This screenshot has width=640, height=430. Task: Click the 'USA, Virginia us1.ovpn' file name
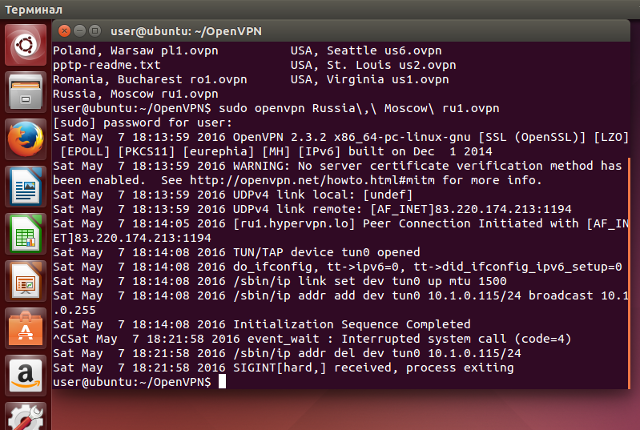pos(370,80)
